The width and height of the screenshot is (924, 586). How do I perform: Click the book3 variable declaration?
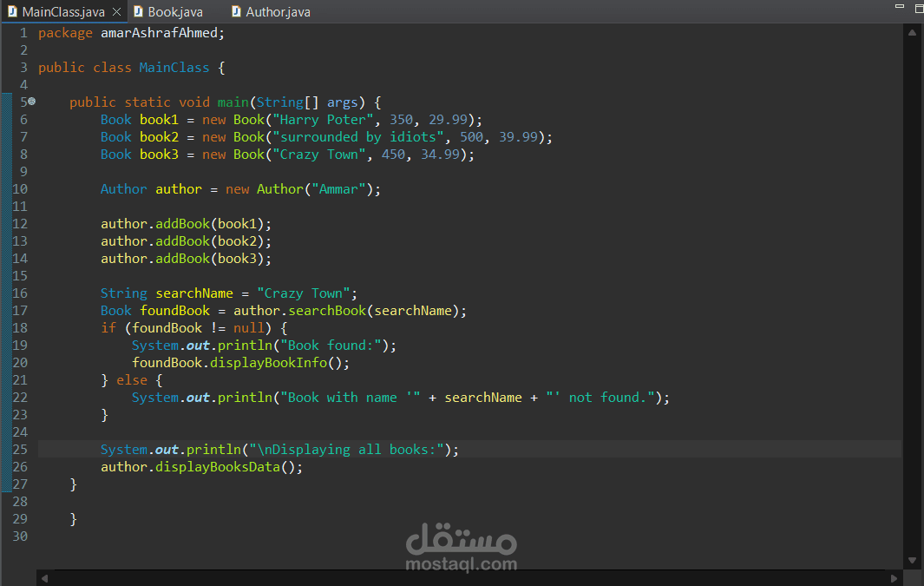coord(159,155)
